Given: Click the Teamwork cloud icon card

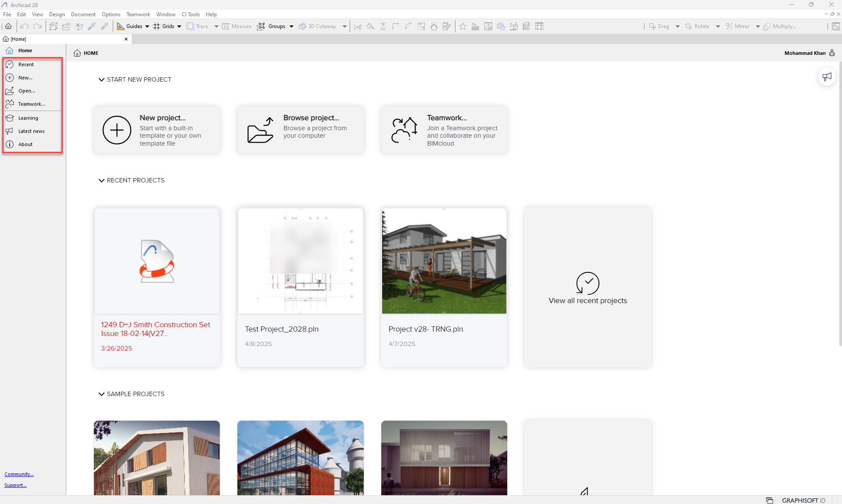Looking at the screenshot, I should tap(404, 130).
